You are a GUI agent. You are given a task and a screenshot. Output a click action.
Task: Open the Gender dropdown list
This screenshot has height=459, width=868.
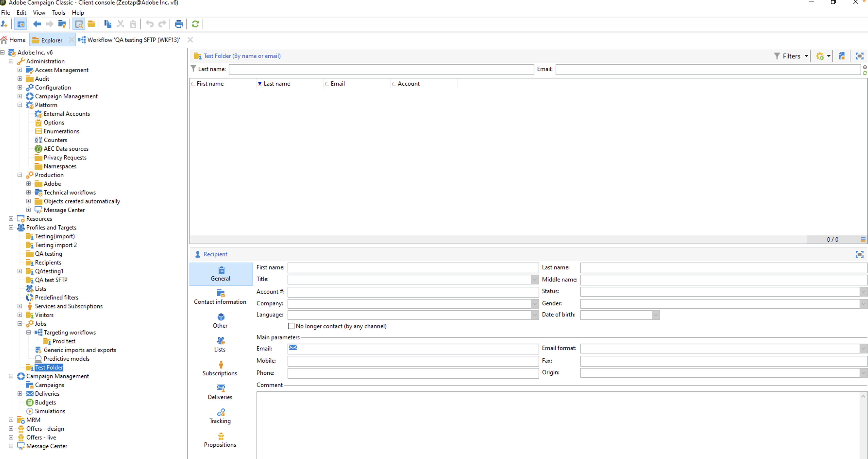[x=863, y=304]
